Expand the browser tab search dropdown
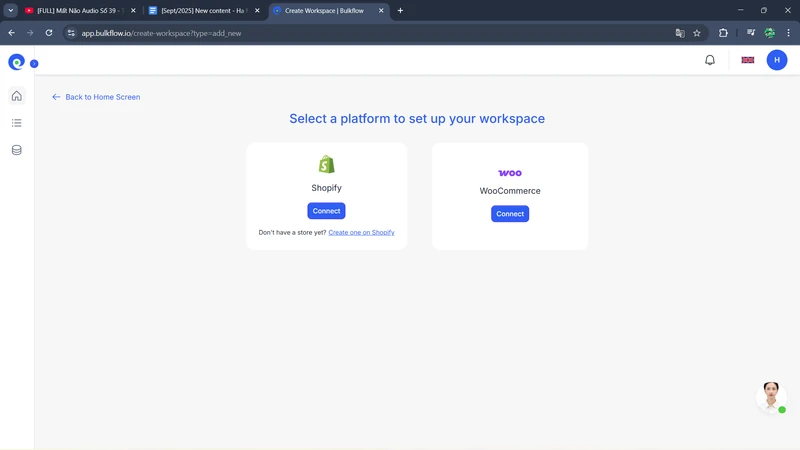Image resolution: width=800 pixels, height=450 pixels. point(11,11)
